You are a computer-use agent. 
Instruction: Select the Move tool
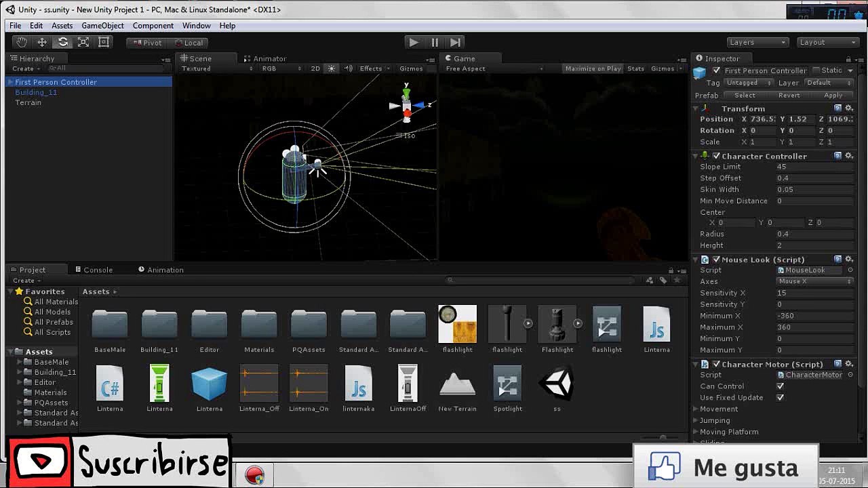pyautogui.click(x=42, y=42)
